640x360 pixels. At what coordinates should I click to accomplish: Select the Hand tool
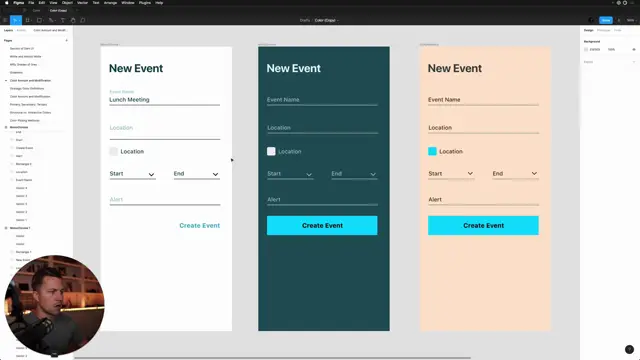(x=73, y=20)
